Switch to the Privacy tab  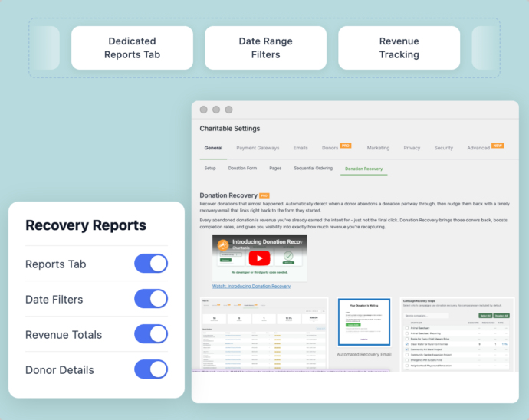pos(412,148)
